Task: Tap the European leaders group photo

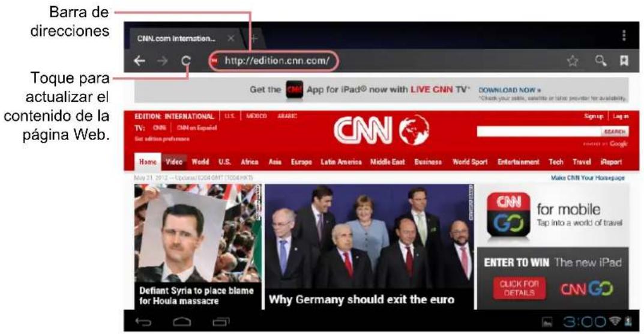Action: (369, 237)
